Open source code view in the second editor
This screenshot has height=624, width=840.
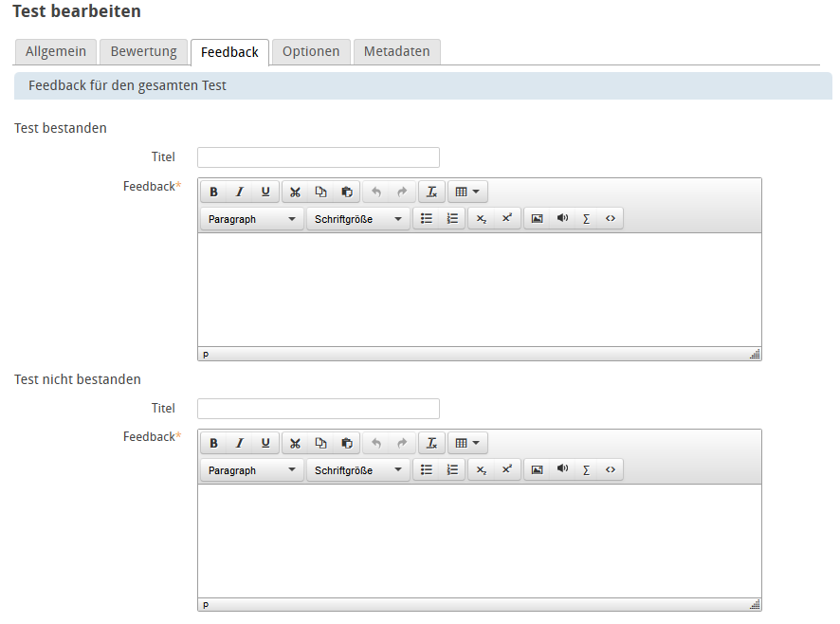[x=611, y=470]
